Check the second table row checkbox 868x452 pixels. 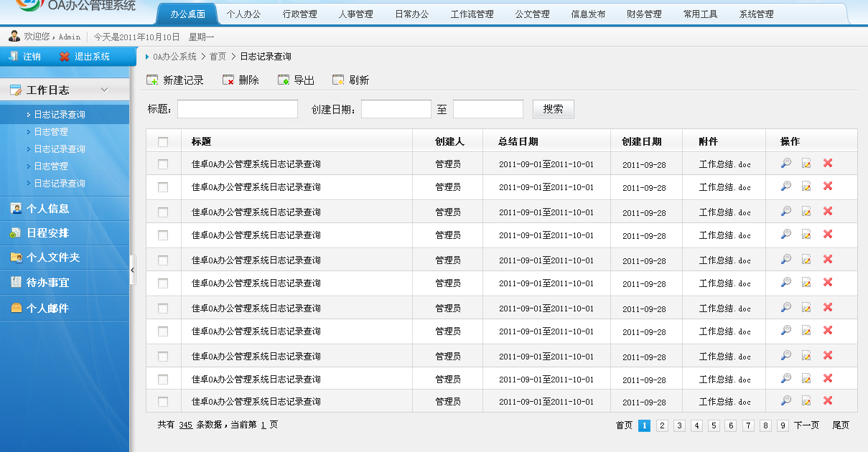pos(163,187)
